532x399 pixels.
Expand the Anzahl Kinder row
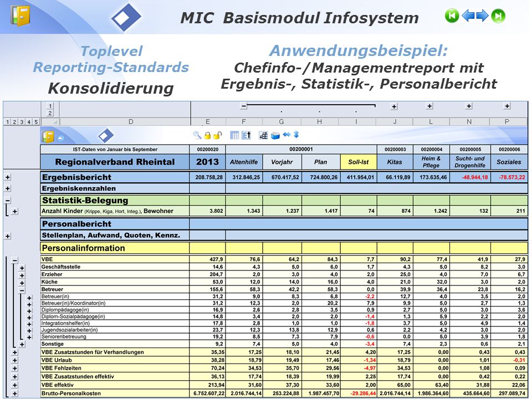(x=14, y=211)
